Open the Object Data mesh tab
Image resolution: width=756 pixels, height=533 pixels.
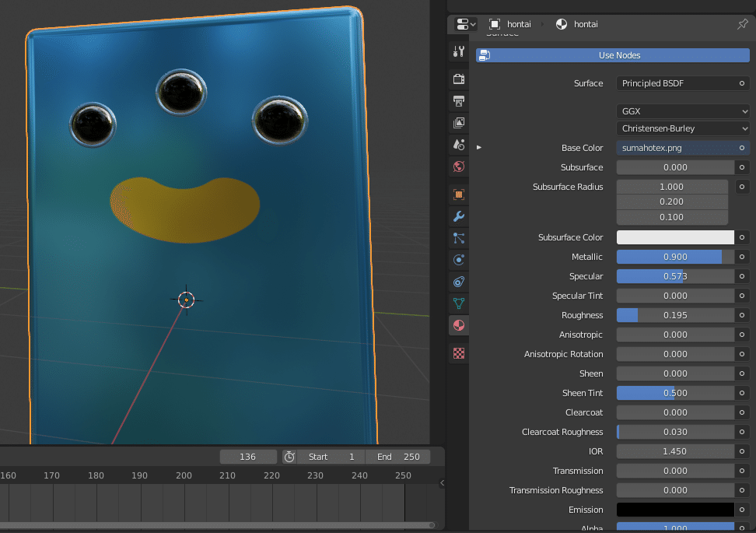(459, 303)
